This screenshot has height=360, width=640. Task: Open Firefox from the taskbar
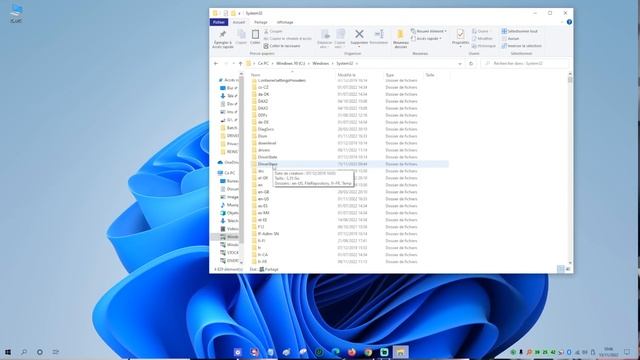click(352, 352)
